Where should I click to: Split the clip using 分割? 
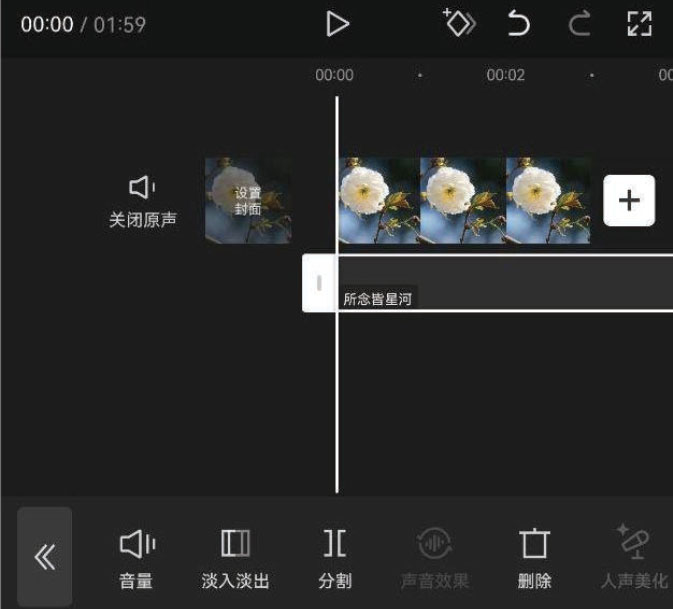click(335, 557)
